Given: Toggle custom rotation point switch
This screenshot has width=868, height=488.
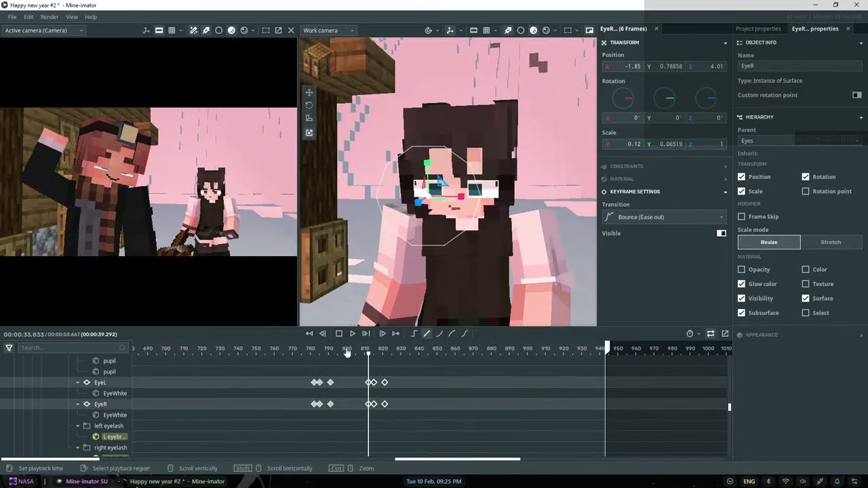Looking at the screenshot, I should pyautogui.click(x=857, y=96).
